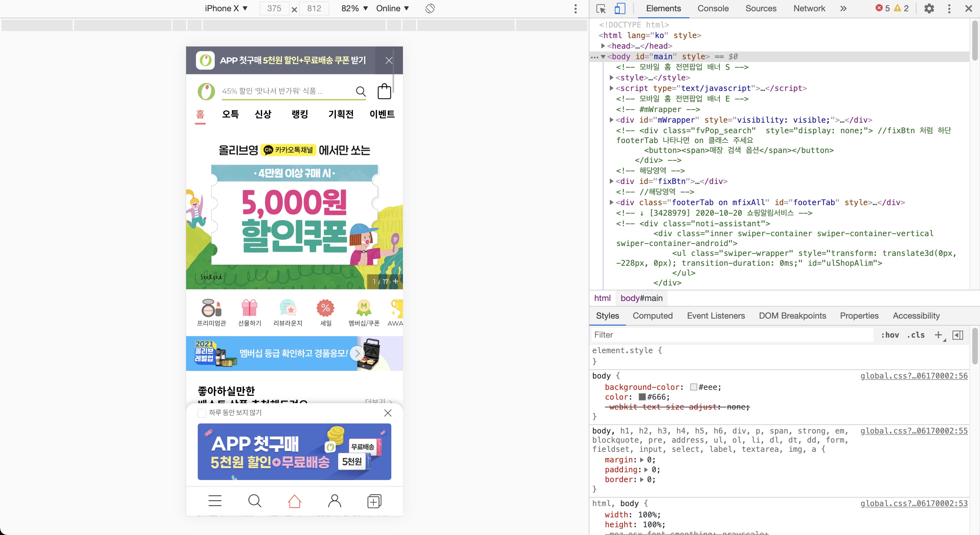Image resolution: width=980 pixels, height=535 pixels.
Task: Open the iPhone X device dropdown
Action: [226, 8]
